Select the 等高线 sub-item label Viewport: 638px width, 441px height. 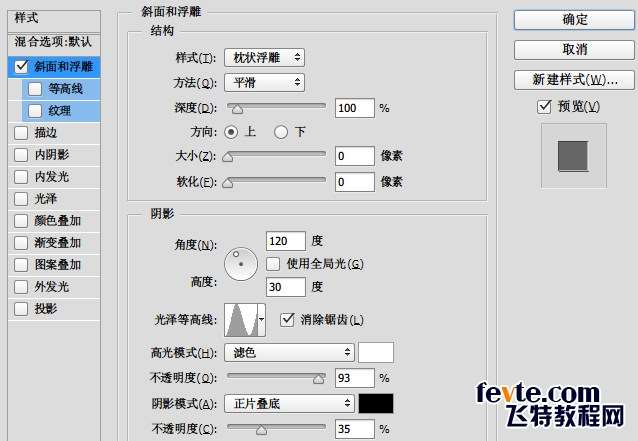(x=66, y=89)
